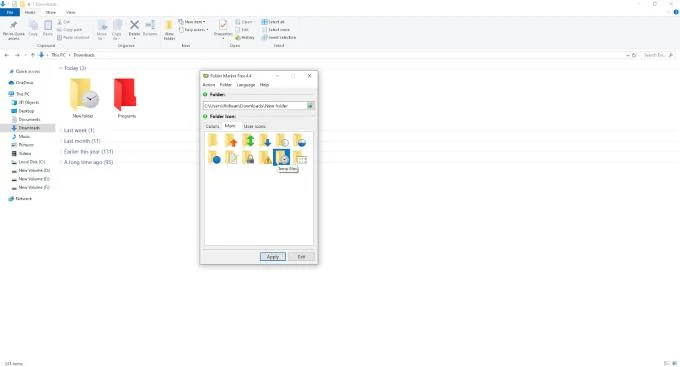This screenshot has height=367, width=680.
Task: Choose the folder icon with warning triangle
Action: [x=265, y=157]
